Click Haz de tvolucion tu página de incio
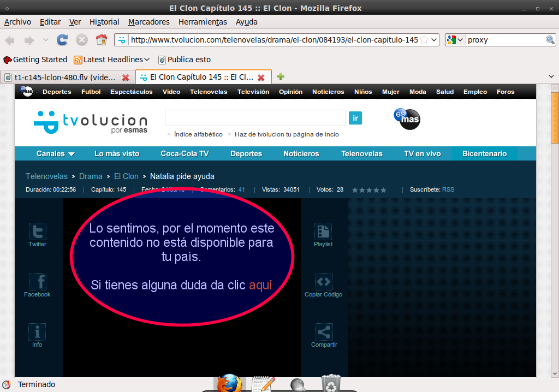 (x=287, y=134)
